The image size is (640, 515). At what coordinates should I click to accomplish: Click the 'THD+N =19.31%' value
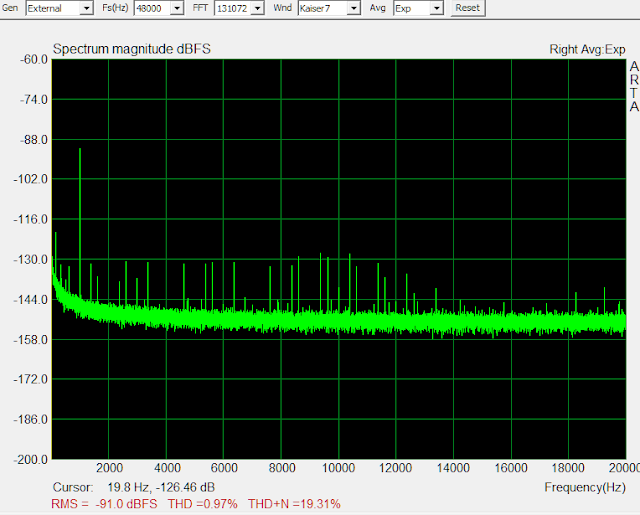pyautogui.click(x=294, y=504)
